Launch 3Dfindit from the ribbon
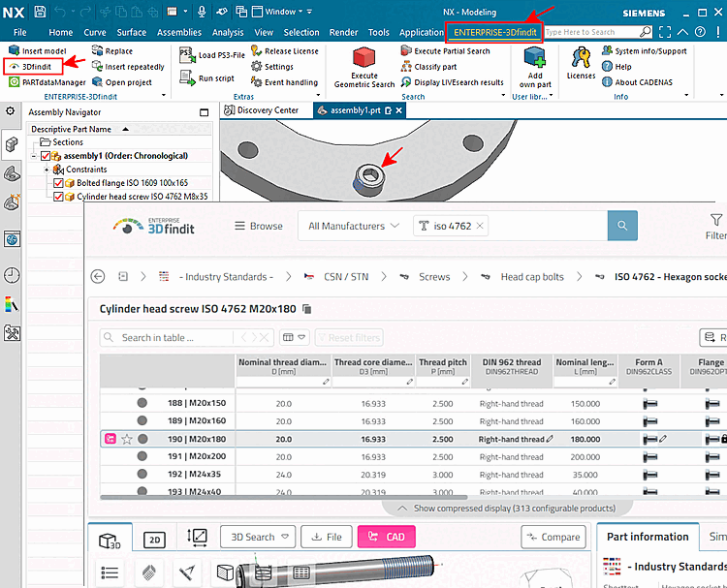 coord(32,67)
